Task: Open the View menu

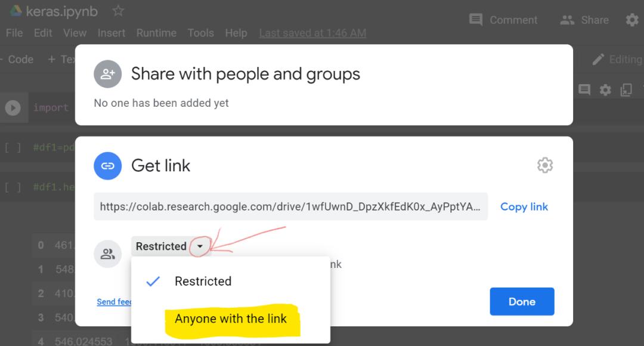Action: point(75,33)
